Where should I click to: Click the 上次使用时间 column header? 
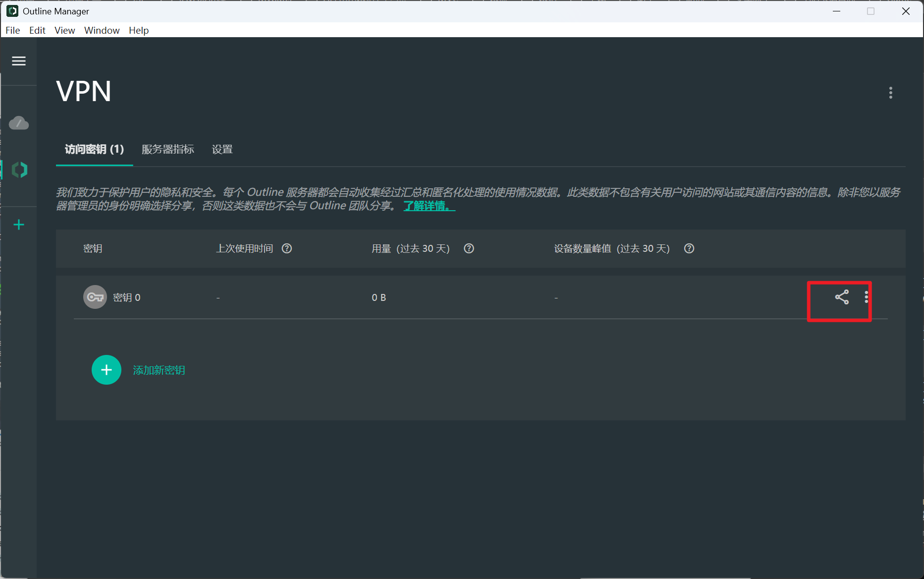(245, 248)
